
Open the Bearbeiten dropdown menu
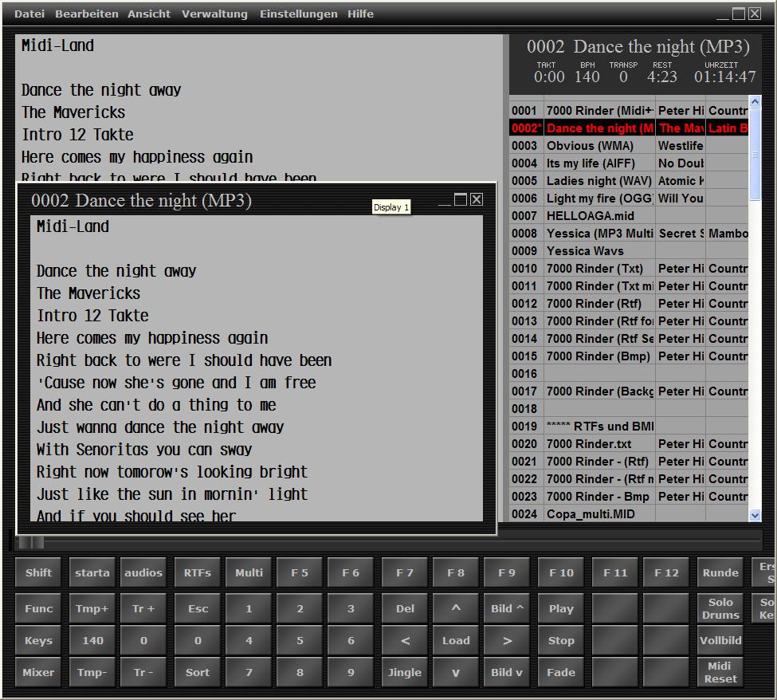[86, 14]
